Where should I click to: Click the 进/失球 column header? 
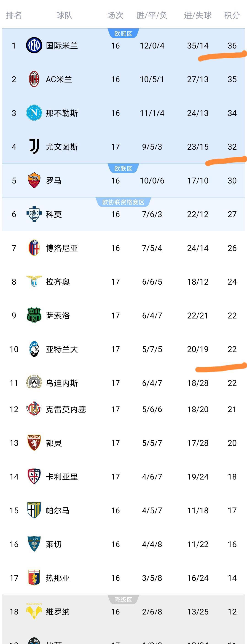[x=198, y=16]
